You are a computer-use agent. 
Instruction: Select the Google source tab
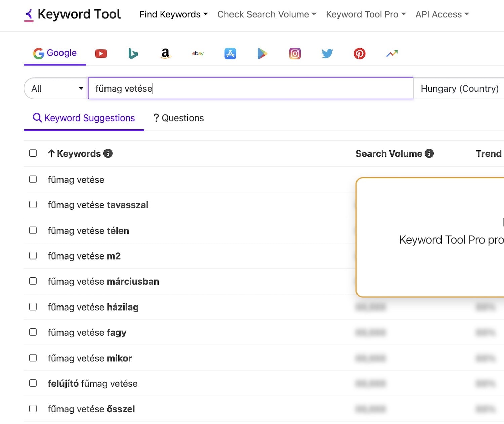pyautogui.click(x=55, y=53)
